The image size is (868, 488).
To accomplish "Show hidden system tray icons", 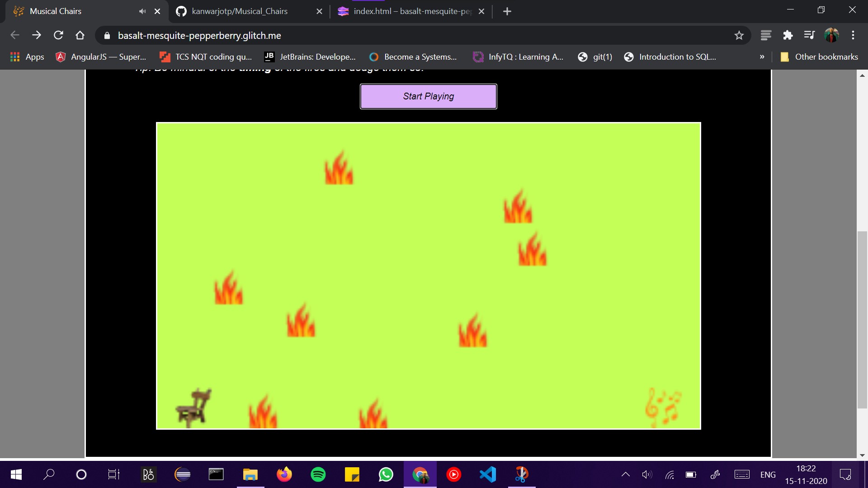I will [x=625, y=474].
